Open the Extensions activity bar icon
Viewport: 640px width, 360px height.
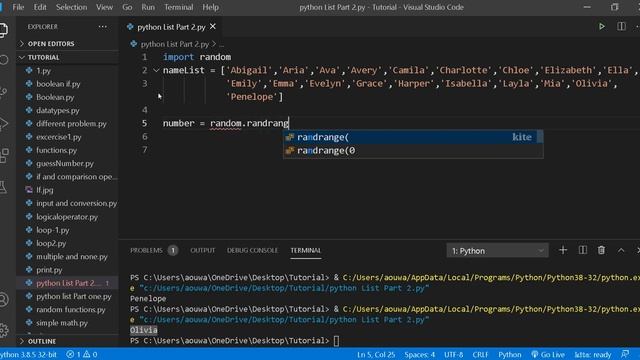pos(4,155)
